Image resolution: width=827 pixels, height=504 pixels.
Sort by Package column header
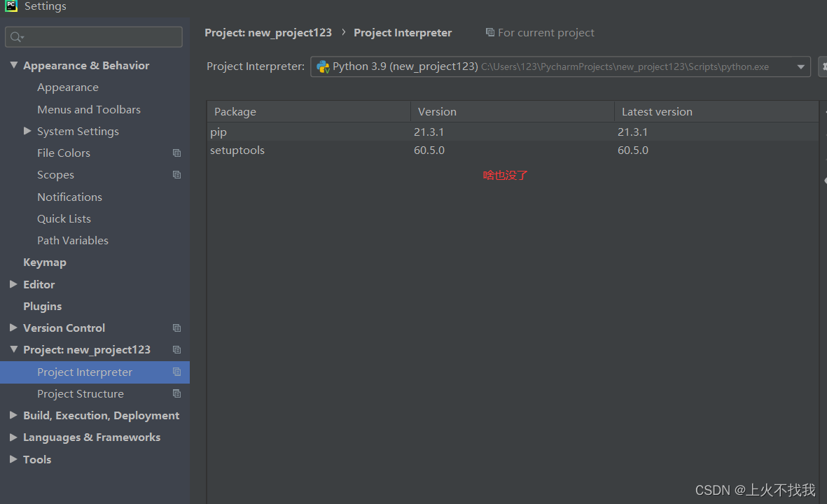tap(309, 112)
